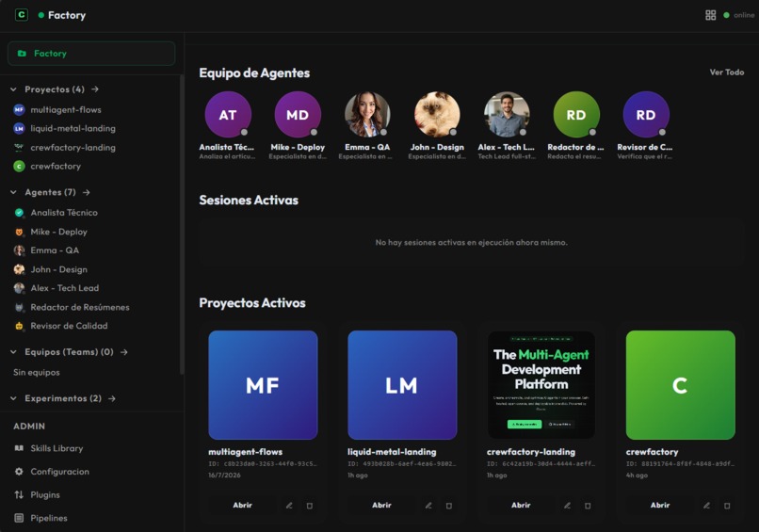Click Abrir for crewfactory card
759x532 pixels.
(660, 505)
